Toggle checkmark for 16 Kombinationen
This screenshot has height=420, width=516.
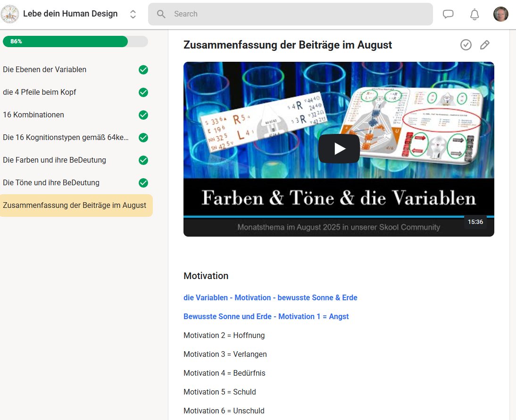click(x=143, y=115)
